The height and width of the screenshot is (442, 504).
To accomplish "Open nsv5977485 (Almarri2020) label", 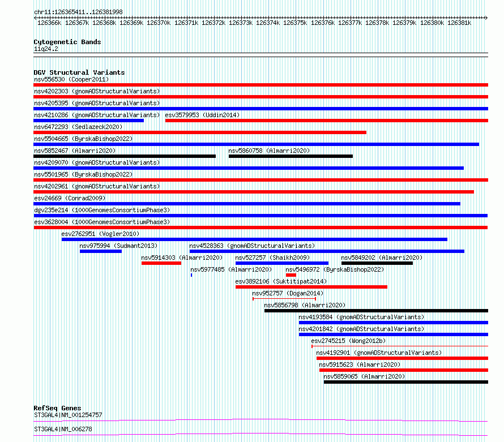I will (231, 269).
